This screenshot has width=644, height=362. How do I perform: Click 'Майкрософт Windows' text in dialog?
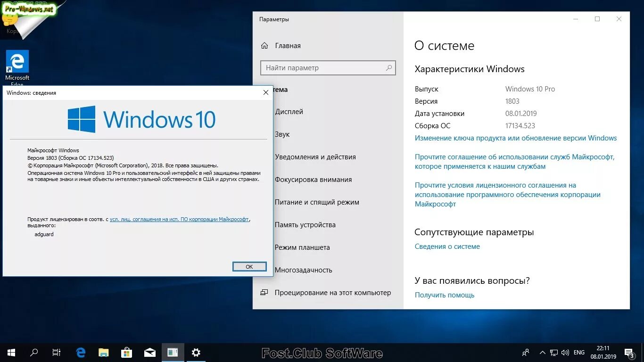coord(53,150)
